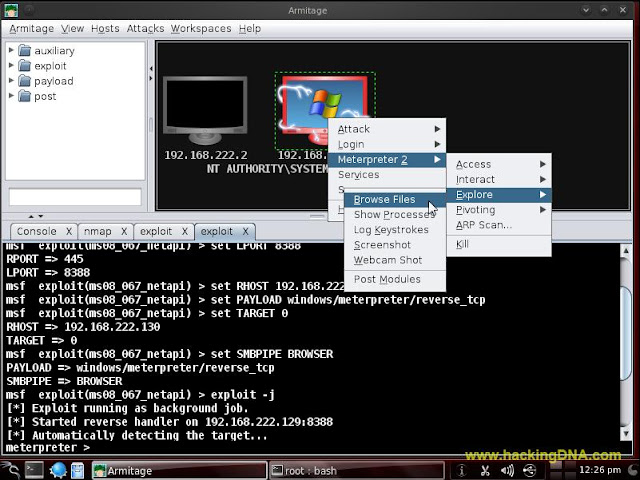Expand the payload tree node
This screenshot has height=480, width=640.
[11, 80]
